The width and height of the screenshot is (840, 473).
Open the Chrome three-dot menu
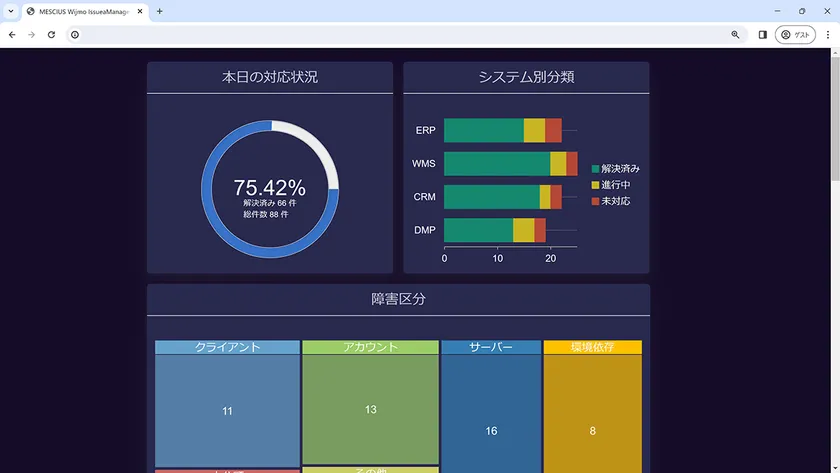click(x=828, y=35)
